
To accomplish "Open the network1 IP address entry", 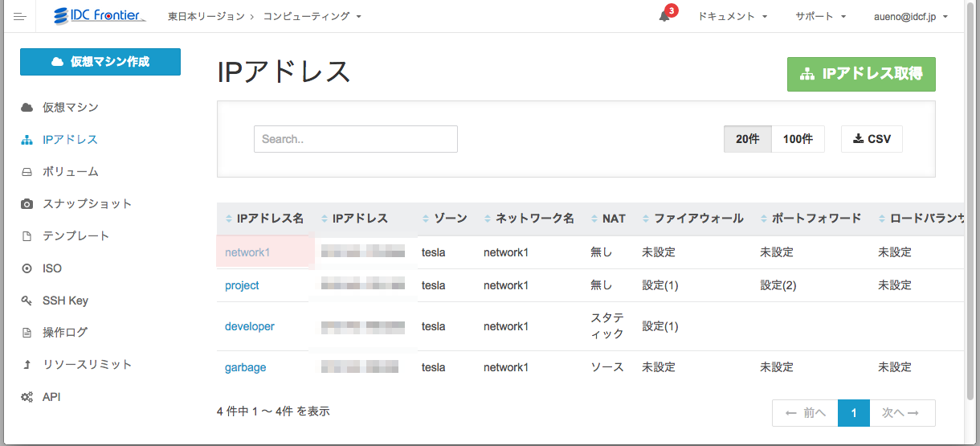I will pyautogui.click(x=247, y=252).
